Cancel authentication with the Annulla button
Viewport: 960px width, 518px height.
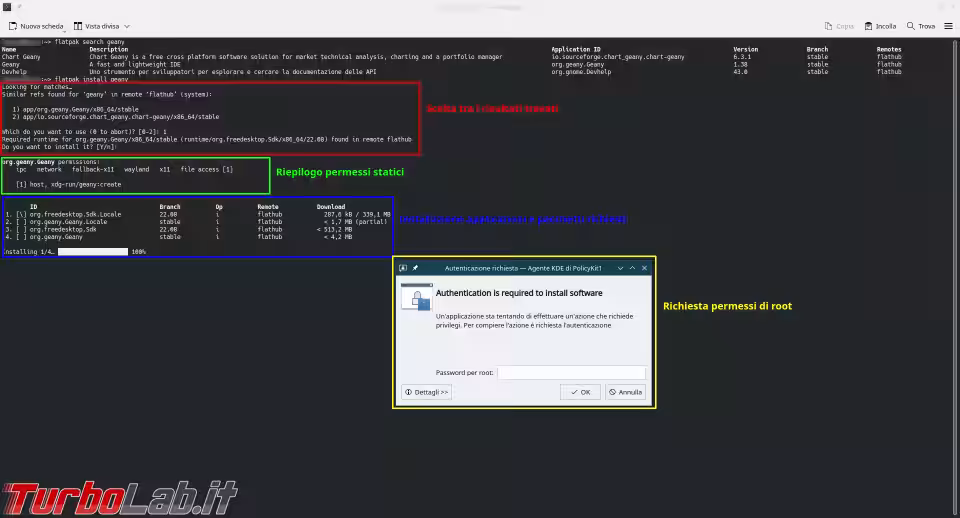(x=626, y=392)
